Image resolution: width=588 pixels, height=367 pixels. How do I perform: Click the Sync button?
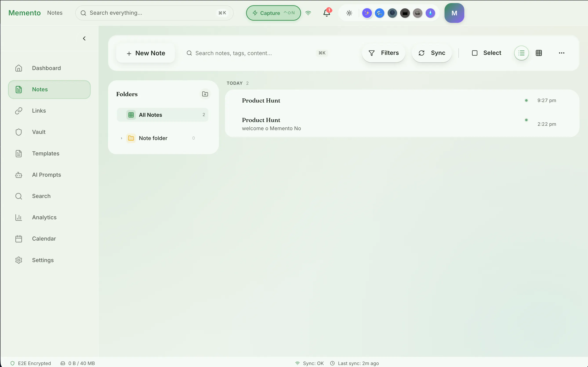[x=432, y=53]
